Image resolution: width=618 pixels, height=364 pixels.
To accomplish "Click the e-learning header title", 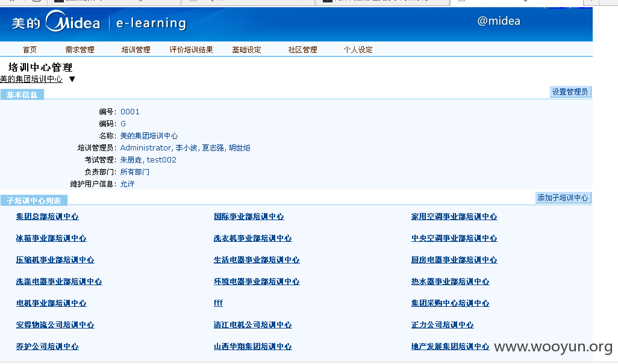I will [151, 23].
